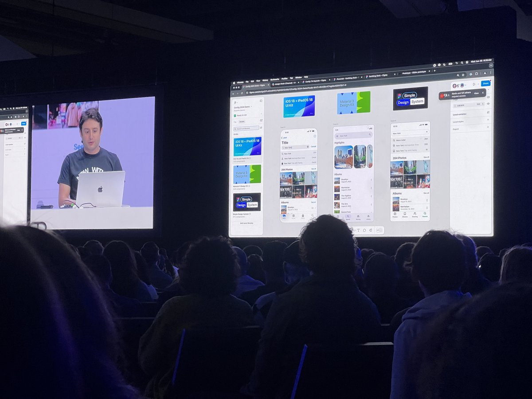Switch to Config 2024 Demo browser tab
Image resolution: width=532 pixels, height=399 pixels.
coord(255,86)
